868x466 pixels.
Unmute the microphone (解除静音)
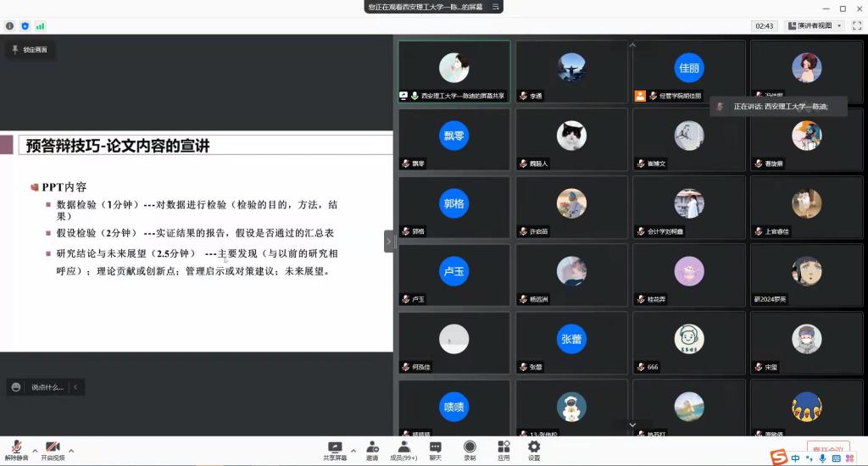pyautogui.click(x=14, y=449)
